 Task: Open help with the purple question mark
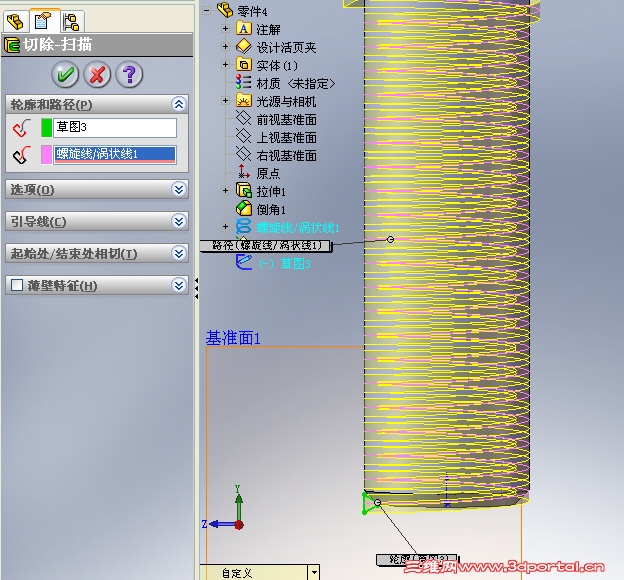tap(129, 74)
